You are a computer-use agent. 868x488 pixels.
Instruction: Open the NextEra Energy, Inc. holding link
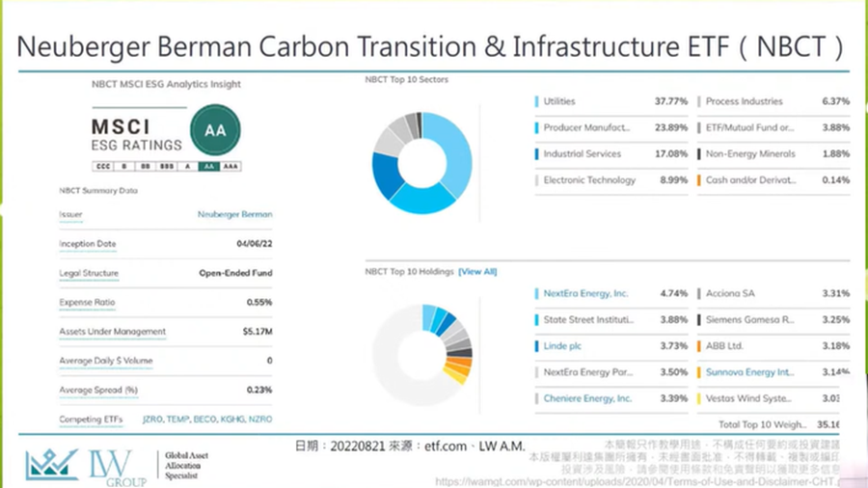(585, 293)
